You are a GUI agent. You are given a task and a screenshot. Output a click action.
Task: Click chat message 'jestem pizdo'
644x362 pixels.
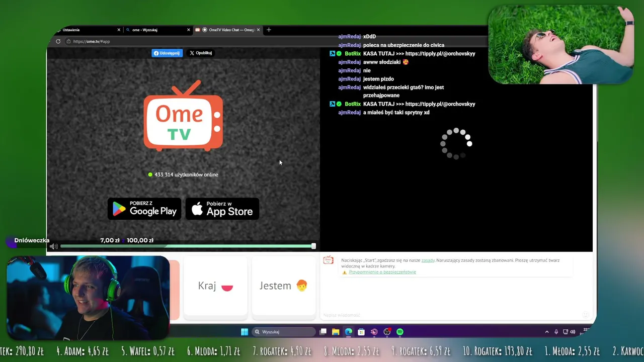(x=378, y=79)
